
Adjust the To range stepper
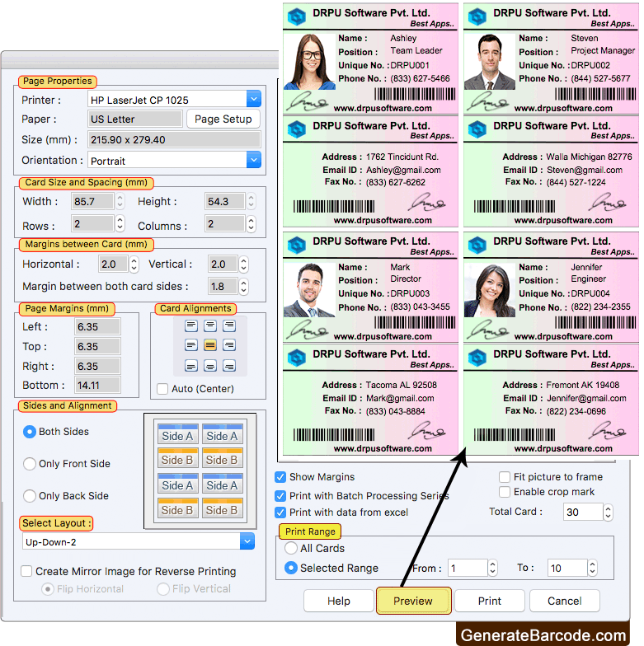pyautogui.click(x=592, y=568)
